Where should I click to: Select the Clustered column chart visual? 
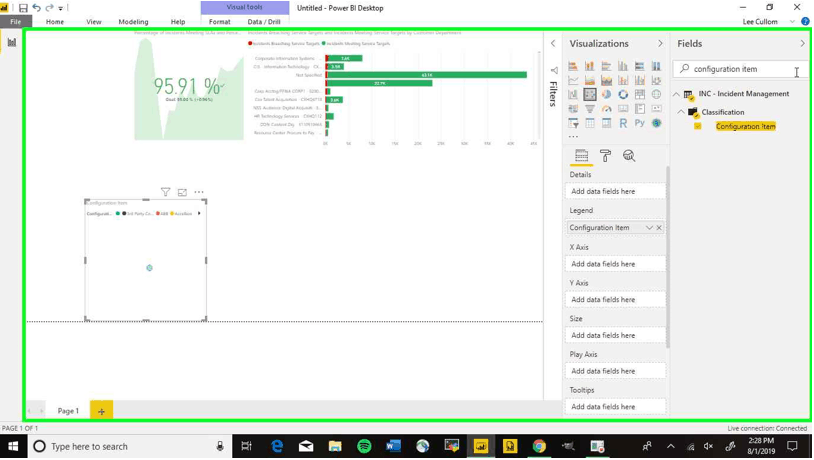click(x=623, y=66)
